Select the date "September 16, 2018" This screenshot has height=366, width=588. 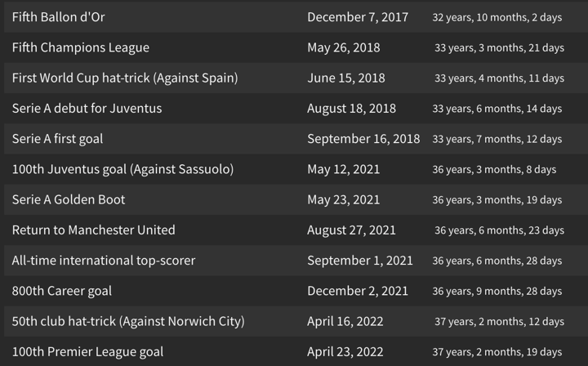[x=363, y=139]
